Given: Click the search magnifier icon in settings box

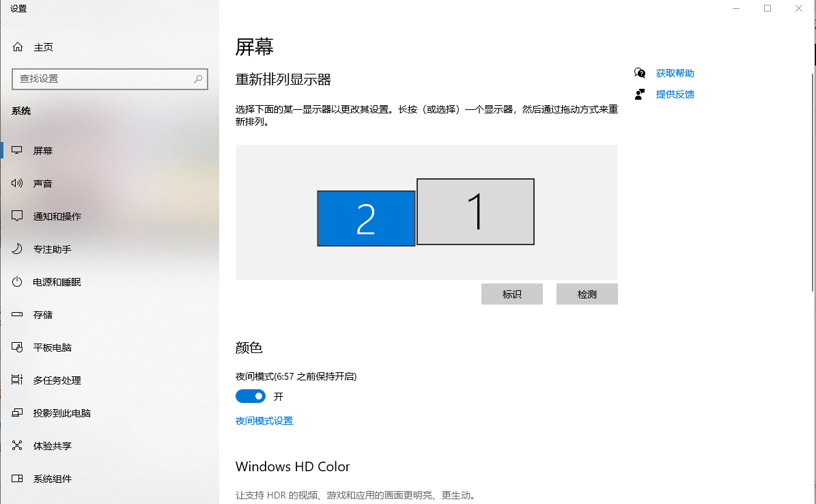Looking at the screenshot, I should 198,79.
